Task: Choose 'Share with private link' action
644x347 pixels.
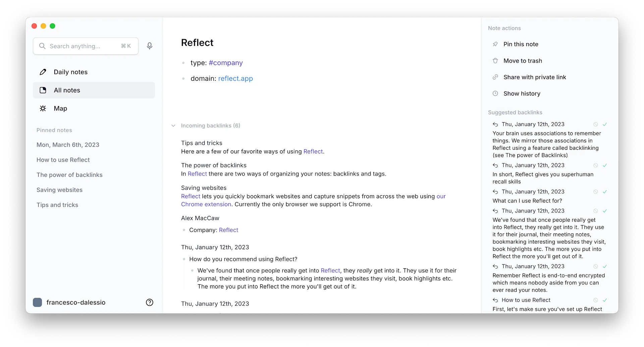Action: (535, 77)
